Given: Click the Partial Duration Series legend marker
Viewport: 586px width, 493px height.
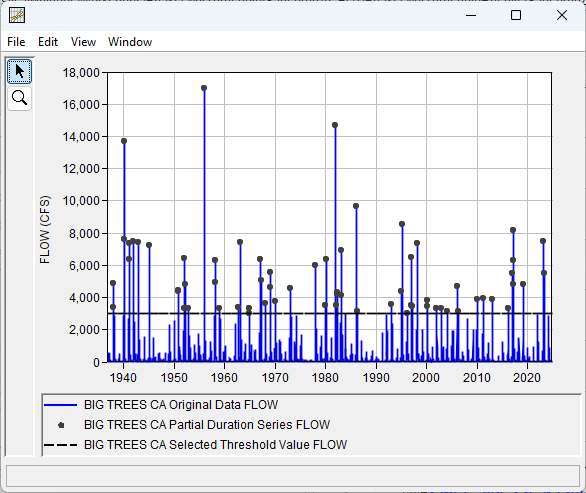Looking at the screenshot, I should 61,425.
